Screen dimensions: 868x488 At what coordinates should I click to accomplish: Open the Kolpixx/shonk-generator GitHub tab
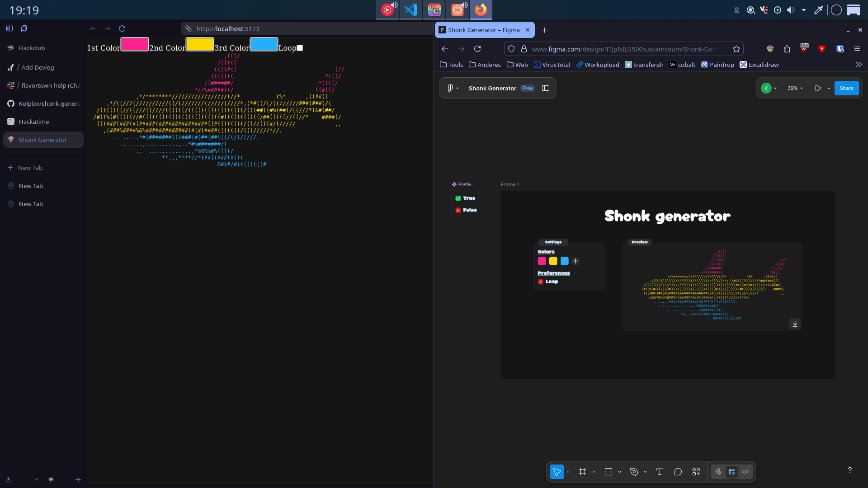(x=49, y=103)
